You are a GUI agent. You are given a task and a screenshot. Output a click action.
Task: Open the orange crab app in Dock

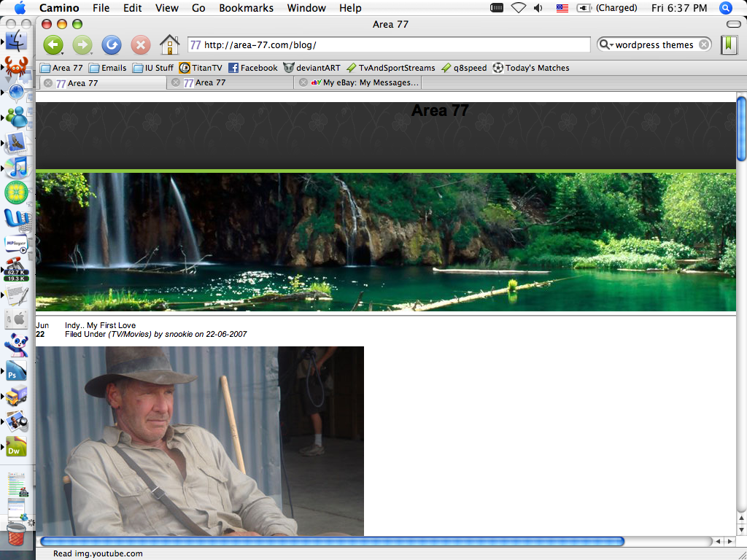[x=17, y=66]
